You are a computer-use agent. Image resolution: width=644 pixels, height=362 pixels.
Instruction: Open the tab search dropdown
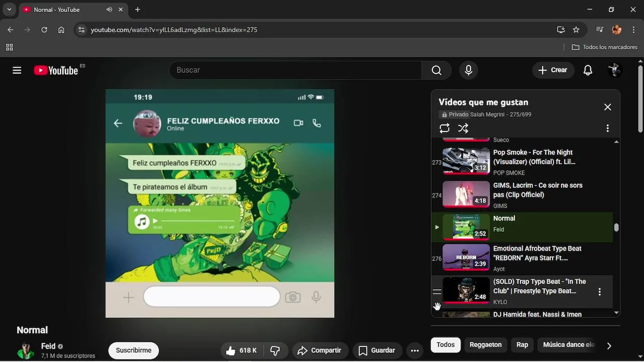click(x=9, y=10)
